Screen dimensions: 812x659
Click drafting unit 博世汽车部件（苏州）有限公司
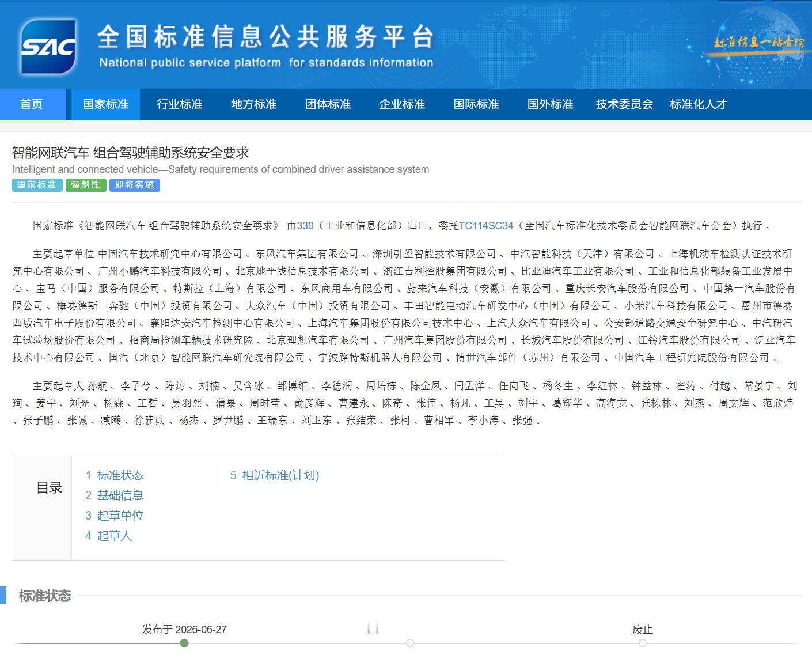coord(528,358)
